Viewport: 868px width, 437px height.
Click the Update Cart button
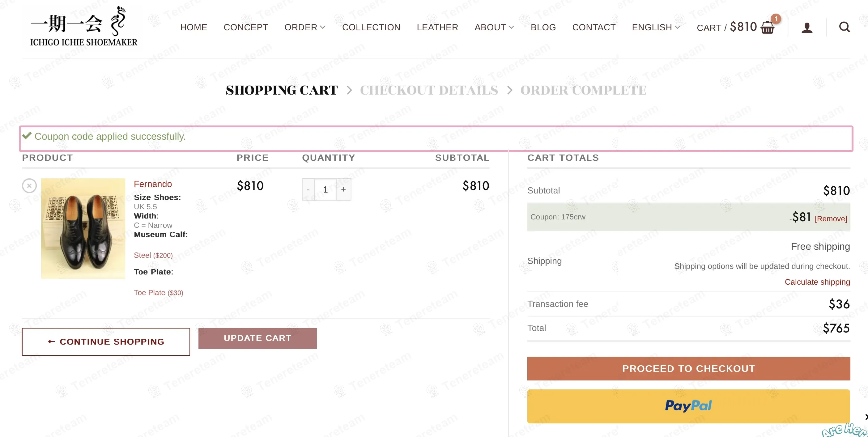point(257,338)
